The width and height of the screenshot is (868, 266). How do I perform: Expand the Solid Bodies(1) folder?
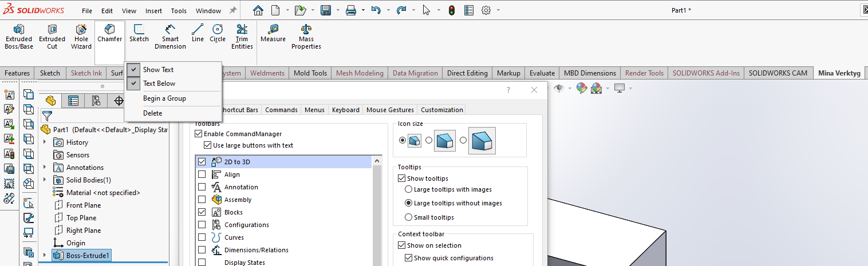(x=45, y=180)
